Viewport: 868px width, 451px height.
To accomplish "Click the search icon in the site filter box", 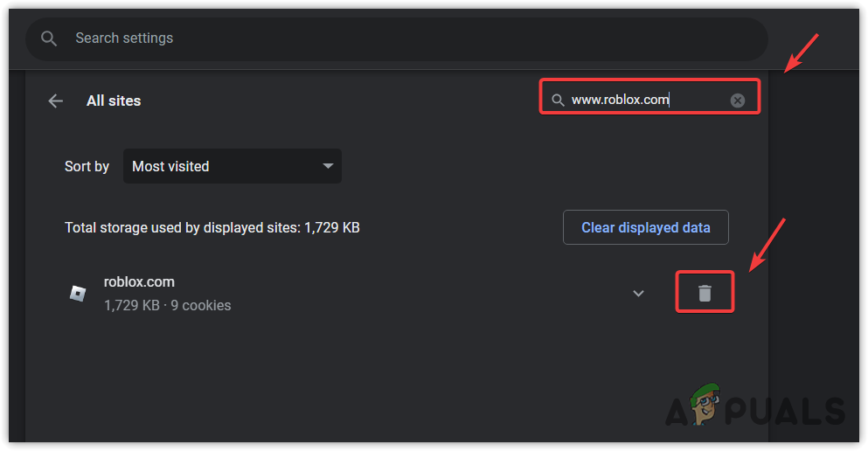I will tap(558, 101).
